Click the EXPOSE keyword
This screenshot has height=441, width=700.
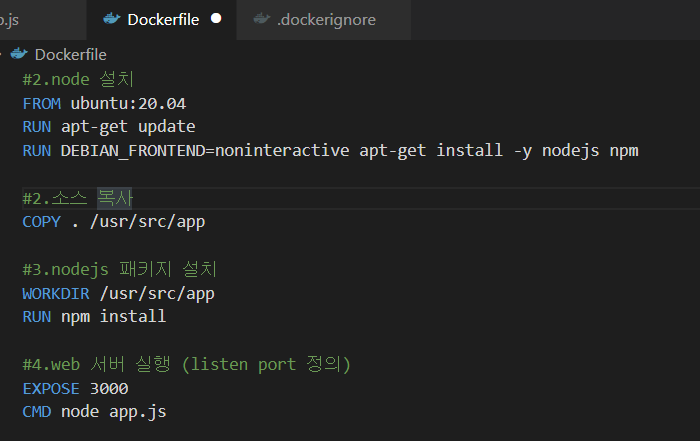(51, 389)
